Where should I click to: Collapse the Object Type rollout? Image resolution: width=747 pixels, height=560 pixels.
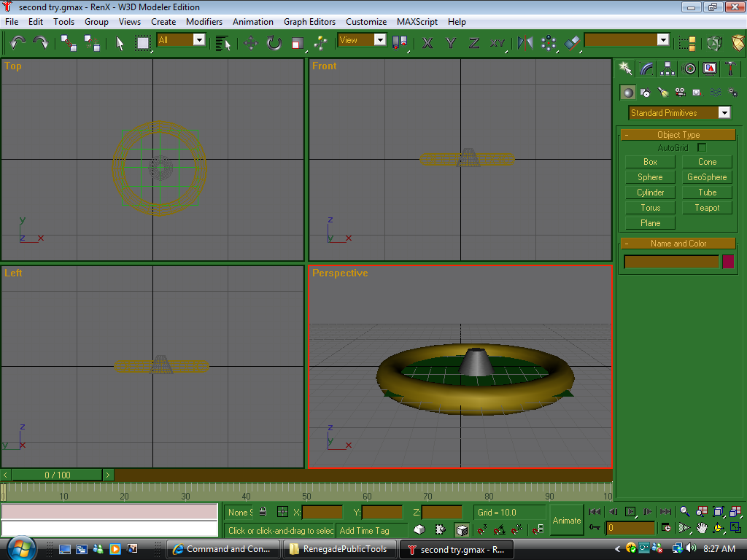click(x=678, y=135)
